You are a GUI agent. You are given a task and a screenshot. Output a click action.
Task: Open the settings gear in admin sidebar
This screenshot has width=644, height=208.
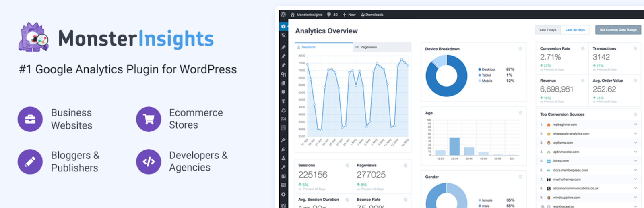pos(283,194)
